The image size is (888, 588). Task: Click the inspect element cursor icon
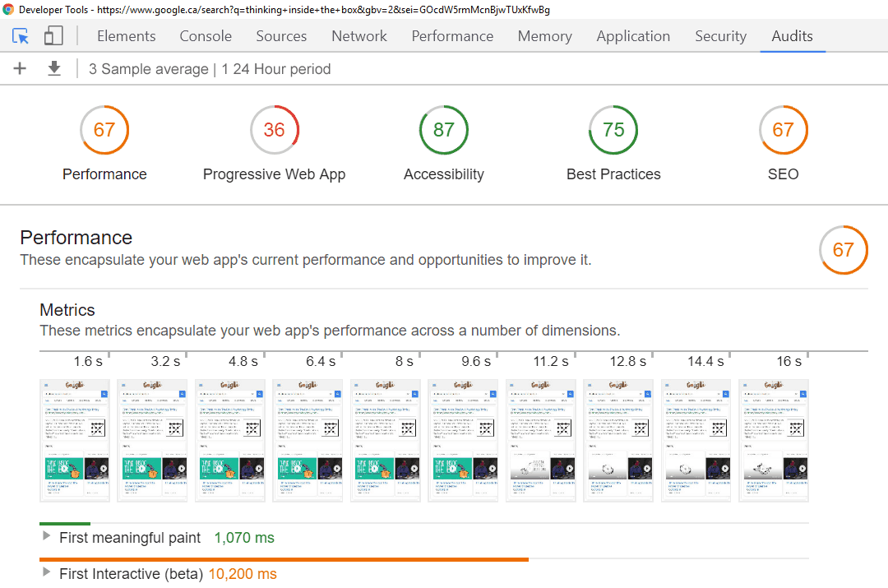pyautogui.click(x=21, y=36)
